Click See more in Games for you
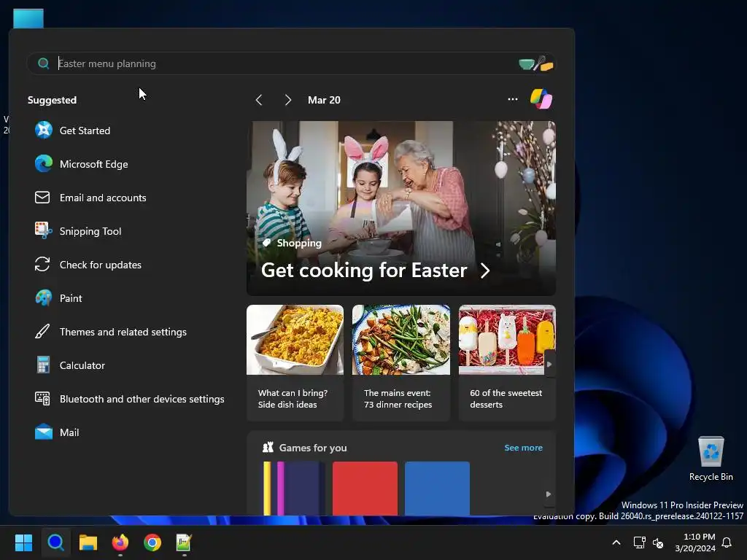 click(x=523, y=448)
